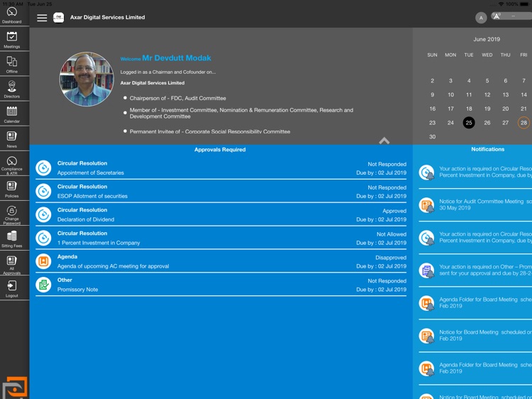This screenshot has height=399, width=532.
Task: Click the Logout sidebar icon
Action: point(12,289)
